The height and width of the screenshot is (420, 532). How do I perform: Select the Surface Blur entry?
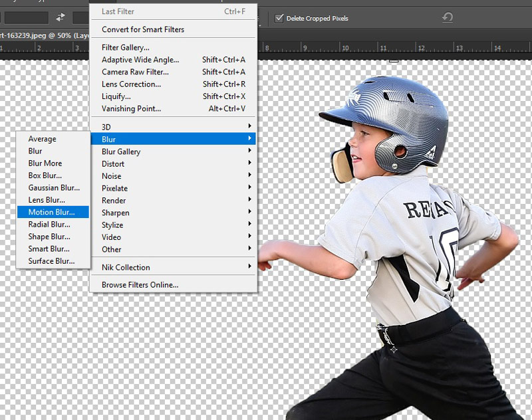coord(51,261)
